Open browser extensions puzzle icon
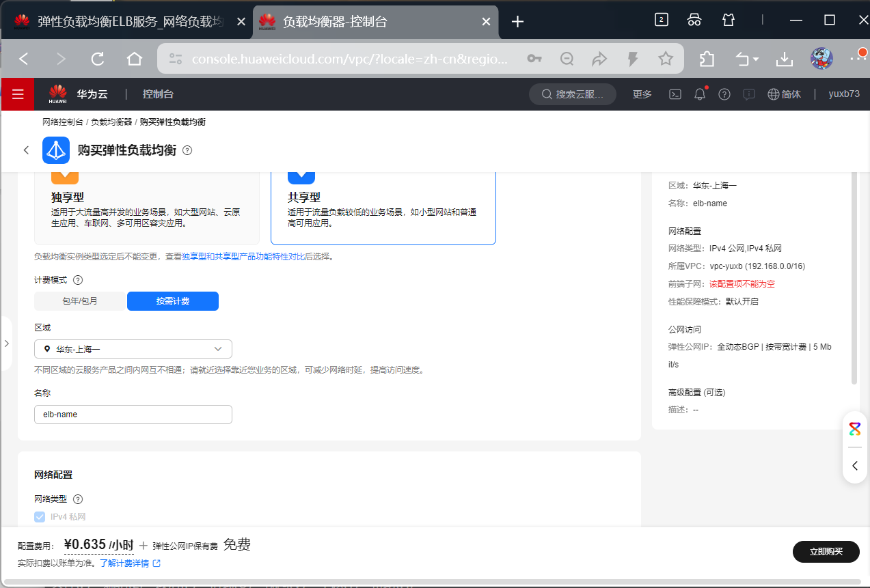870x588 pixels. coord(707,59)
